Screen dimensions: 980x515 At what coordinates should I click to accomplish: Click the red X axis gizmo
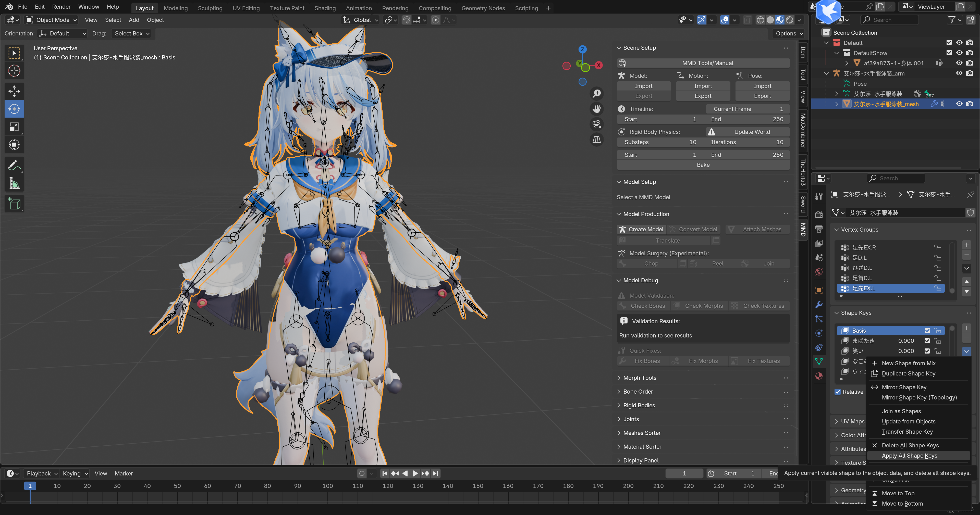click(x=599, y=65)
